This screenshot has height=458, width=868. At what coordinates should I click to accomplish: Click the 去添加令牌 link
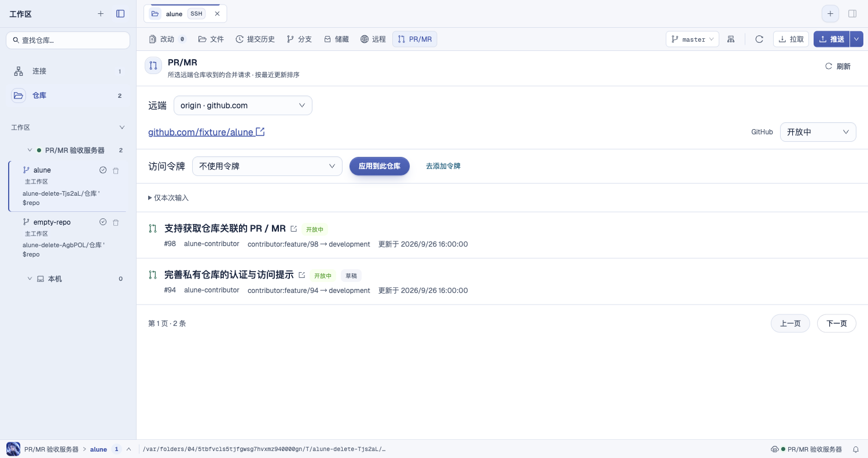tap(443, 166)
